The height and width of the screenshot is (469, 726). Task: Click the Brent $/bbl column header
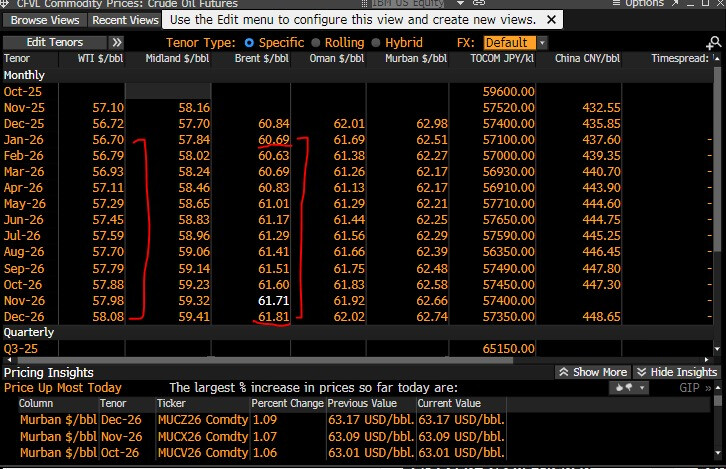point(262,59)
